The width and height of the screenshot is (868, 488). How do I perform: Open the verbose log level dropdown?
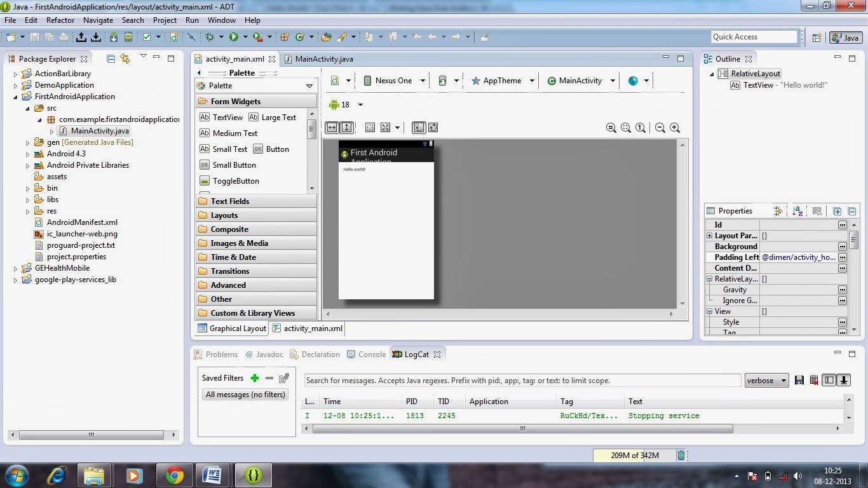tap(767, 381)
